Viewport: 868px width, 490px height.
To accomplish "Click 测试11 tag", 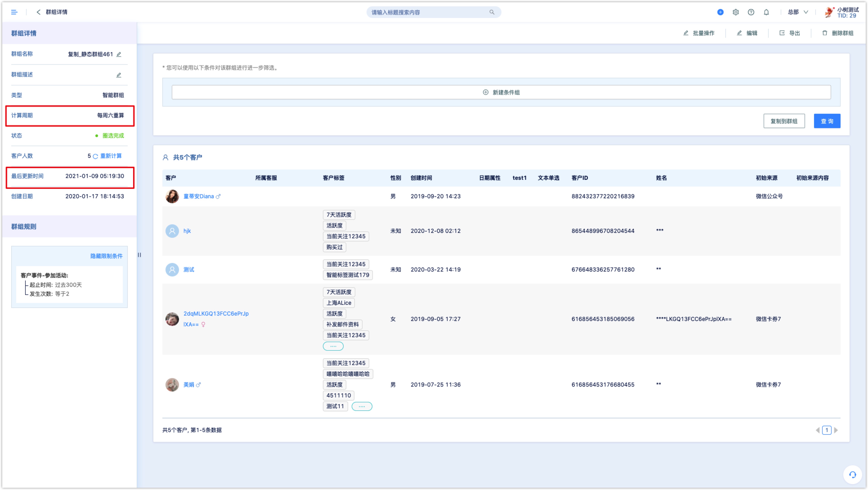I will click(335, 406).
